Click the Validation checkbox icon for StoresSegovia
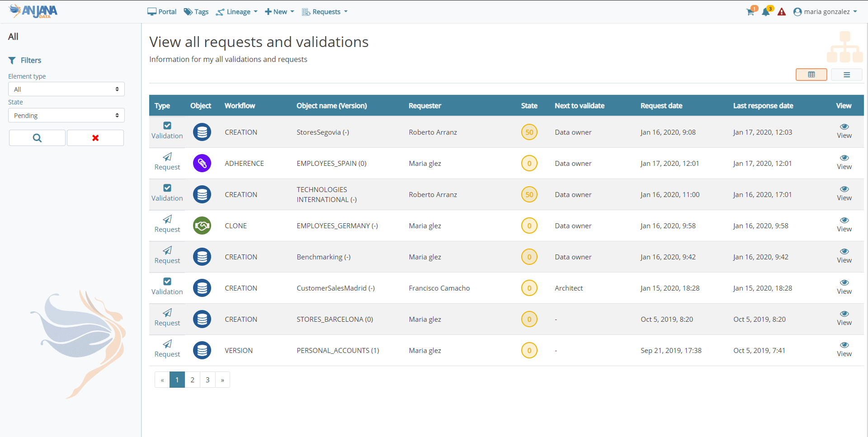The height and width of the screenshot is (437, 868). click(x=167, y=126)
